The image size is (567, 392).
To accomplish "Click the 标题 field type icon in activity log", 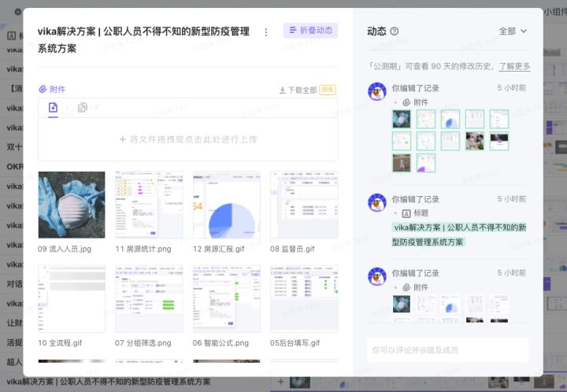I will [x=406, y=213].
